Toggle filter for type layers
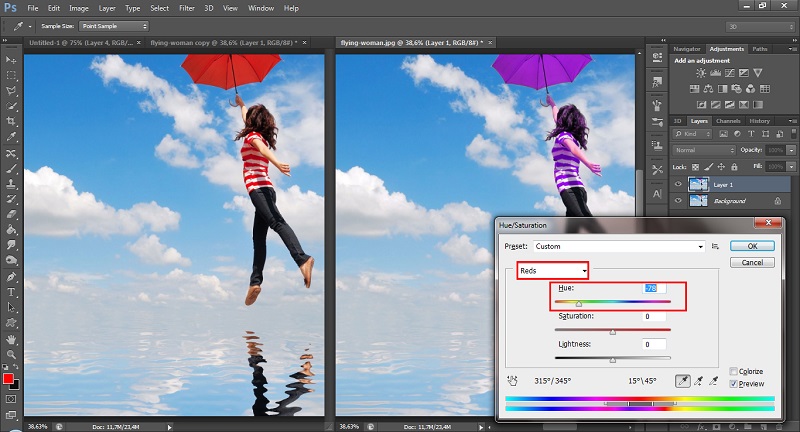 (x=751, y=134)
